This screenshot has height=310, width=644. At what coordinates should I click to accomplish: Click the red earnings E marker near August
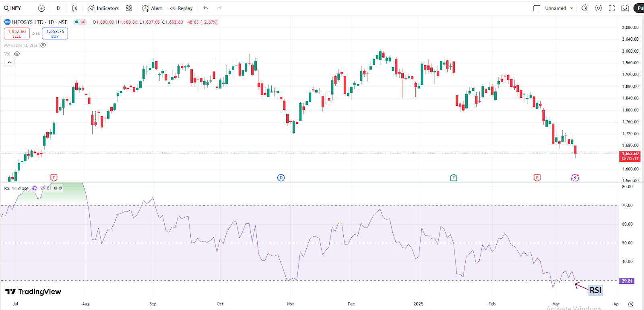54,178
